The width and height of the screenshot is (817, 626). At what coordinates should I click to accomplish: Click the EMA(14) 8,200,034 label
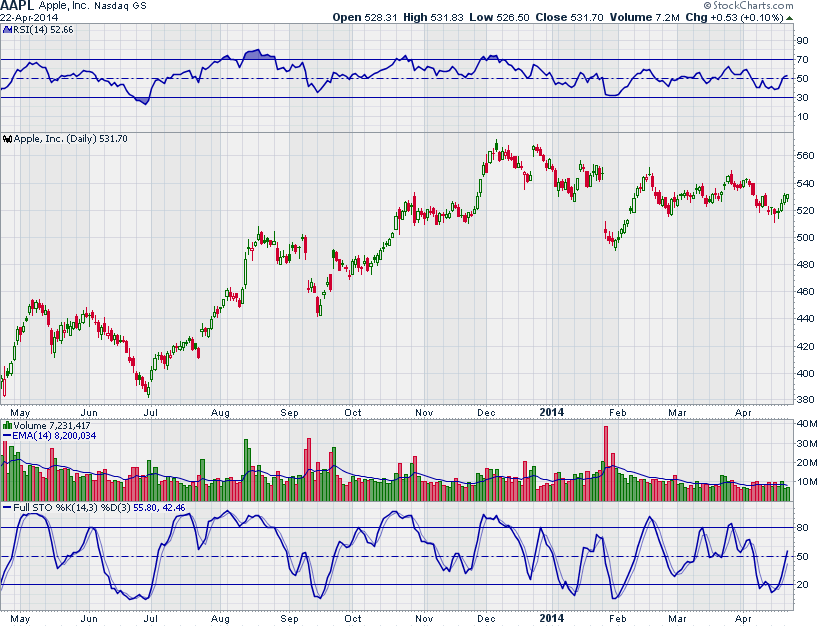[x=54, y=436]
